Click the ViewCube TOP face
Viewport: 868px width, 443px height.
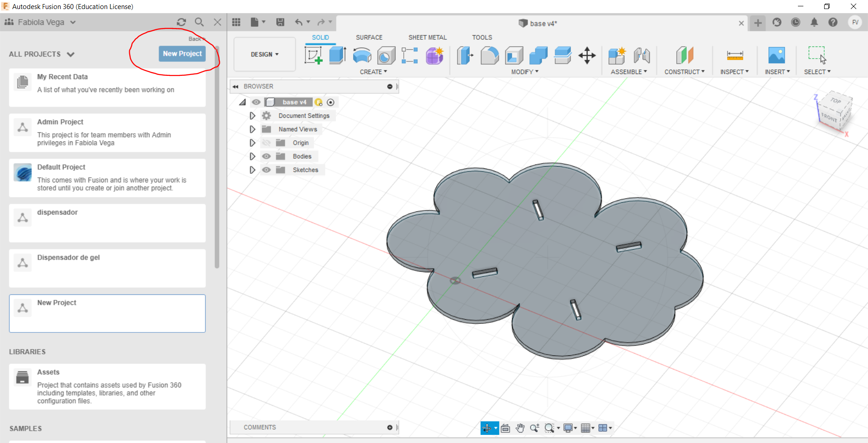point(835,100)
